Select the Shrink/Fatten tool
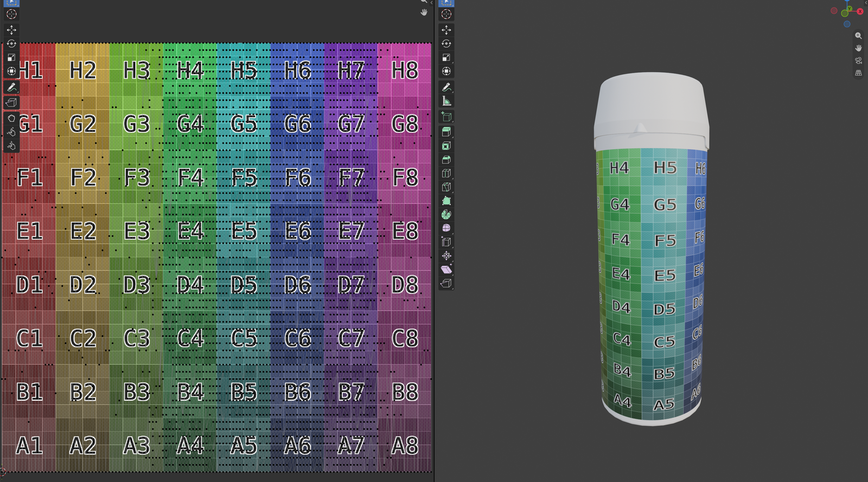This screenshot has width=868, height=482. click(446, 255)
